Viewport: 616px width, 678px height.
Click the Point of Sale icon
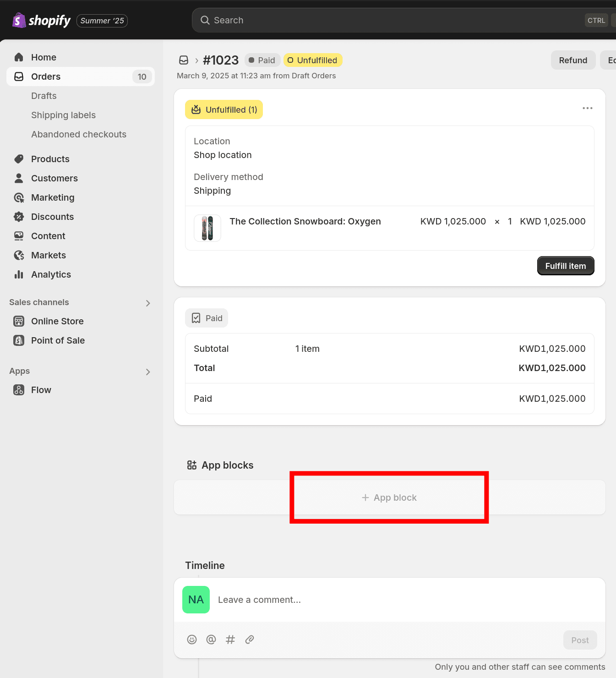tap(19, 340)
